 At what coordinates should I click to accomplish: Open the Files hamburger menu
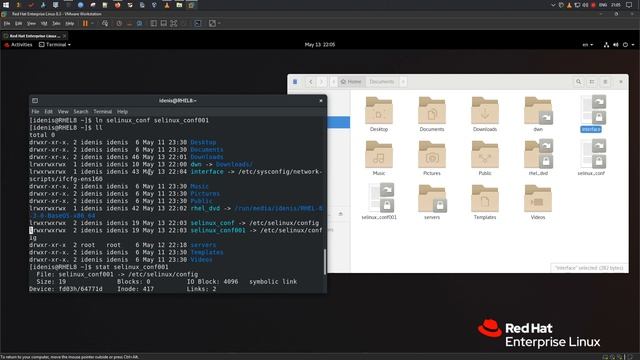605,82
